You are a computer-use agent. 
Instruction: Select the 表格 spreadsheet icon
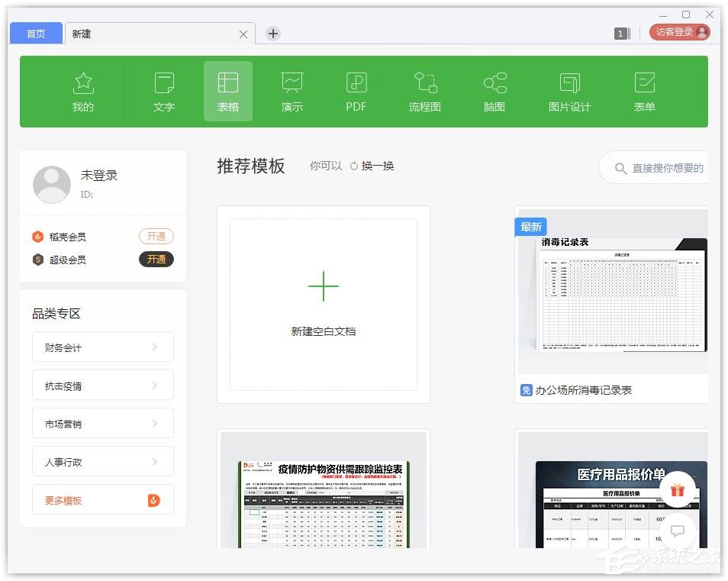pyautogui.click(x=227, y=90)
